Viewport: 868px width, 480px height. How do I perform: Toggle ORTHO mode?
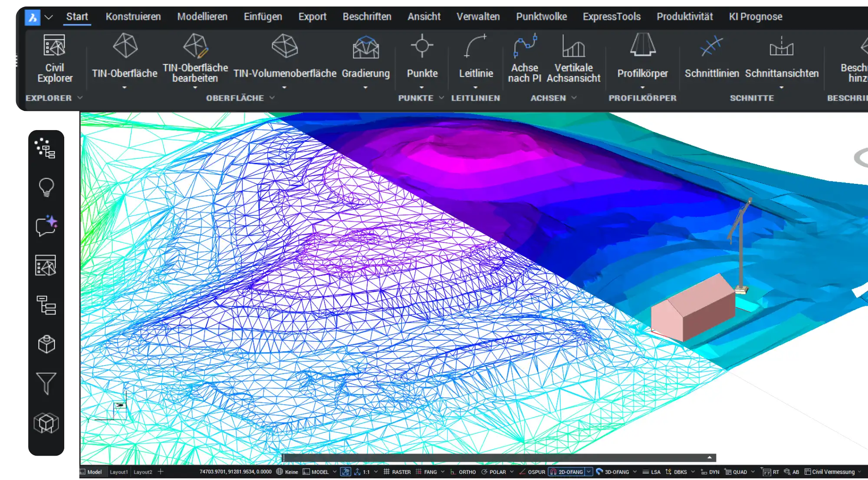tap(463, 472)
